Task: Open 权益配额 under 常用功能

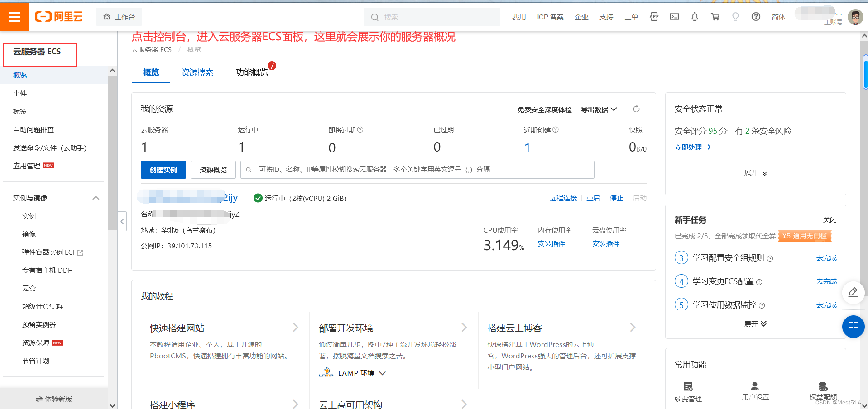Action: pos(823,391)
